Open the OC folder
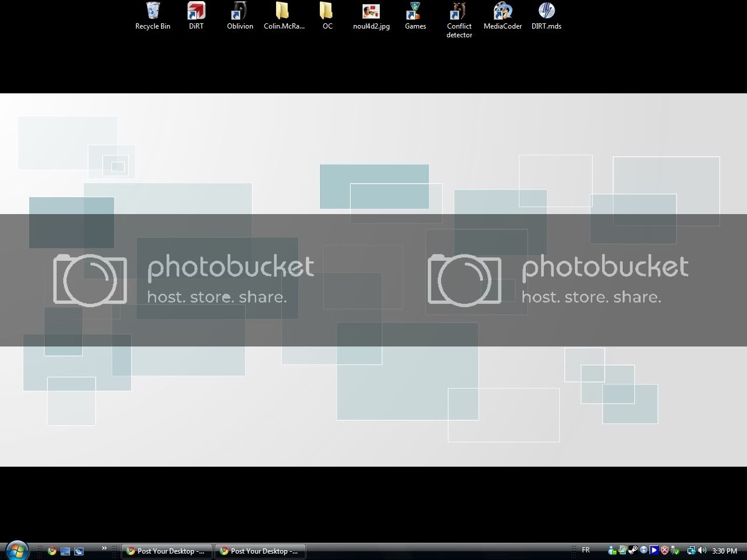This screenshot has height=560, width=747. tap(327, 16)
